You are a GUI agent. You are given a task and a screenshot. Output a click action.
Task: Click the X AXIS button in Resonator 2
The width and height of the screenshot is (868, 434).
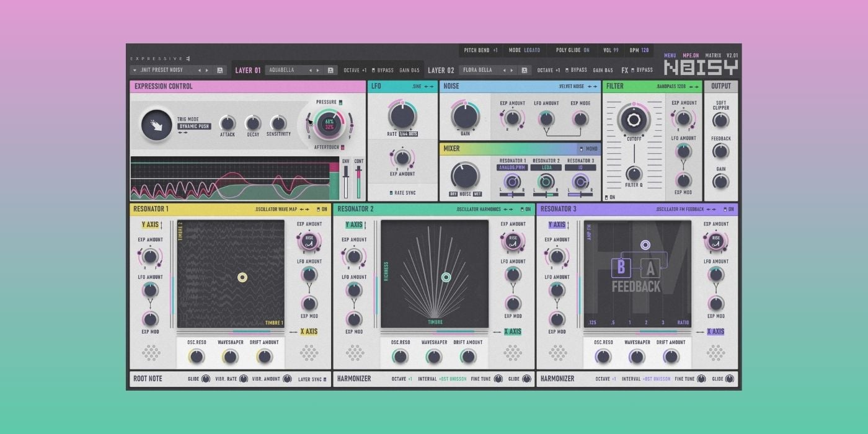tap(513, 332)
